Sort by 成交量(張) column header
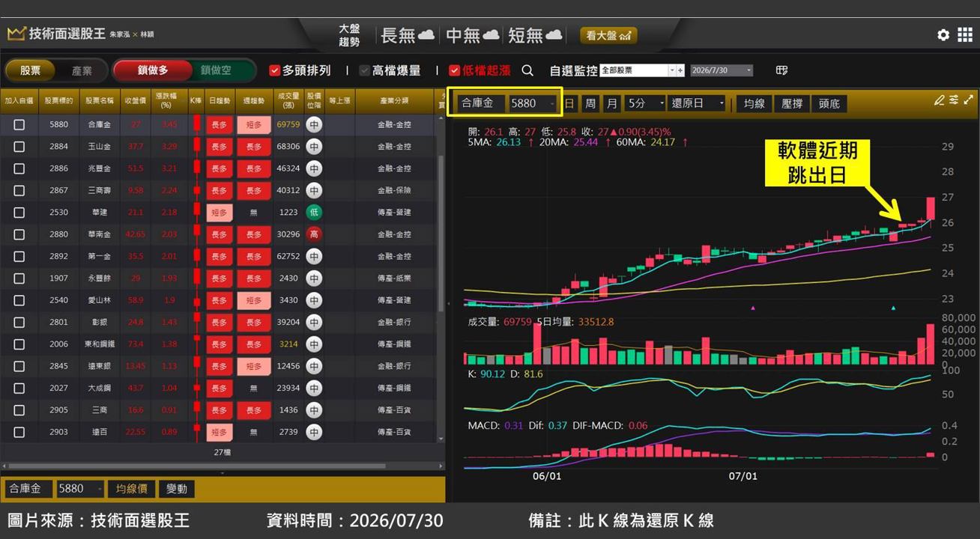Screen dimensions: 980x539 288,100
